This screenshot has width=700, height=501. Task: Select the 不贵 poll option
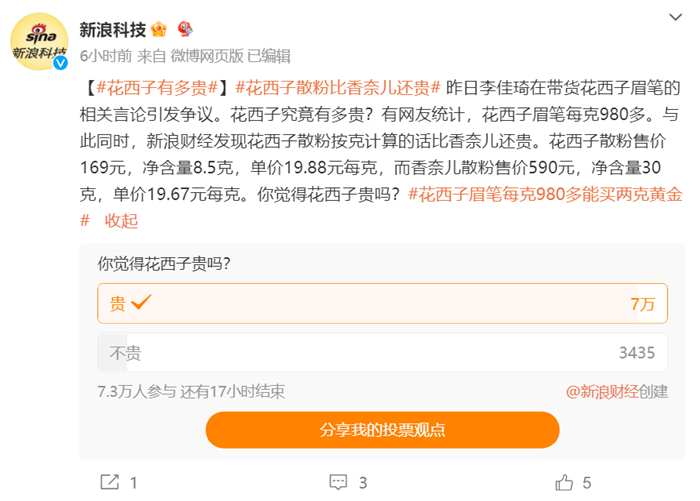tap(376, 352)
